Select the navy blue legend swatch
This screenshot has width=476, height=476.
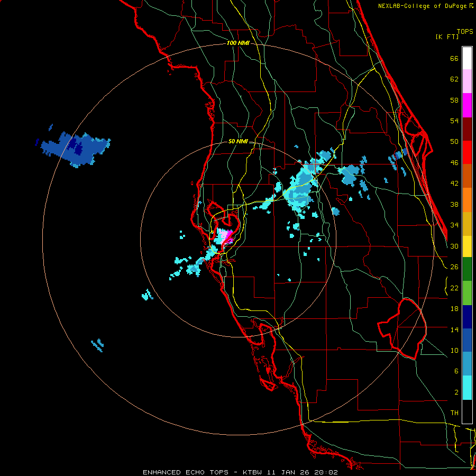pyautogui.click(x=467, y=317)
